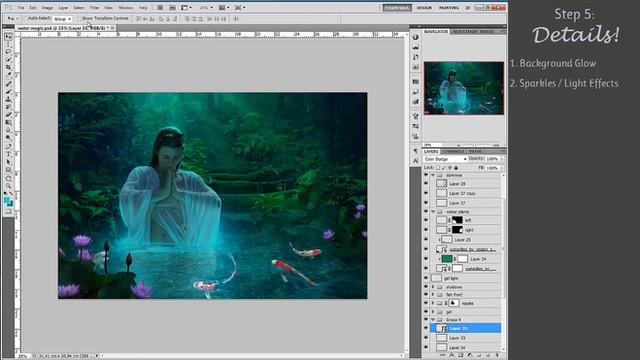Screen dimensions: 640x360
Task: Open the Color Dodge blend mode dropdown
Action: [x=445, y=159]
